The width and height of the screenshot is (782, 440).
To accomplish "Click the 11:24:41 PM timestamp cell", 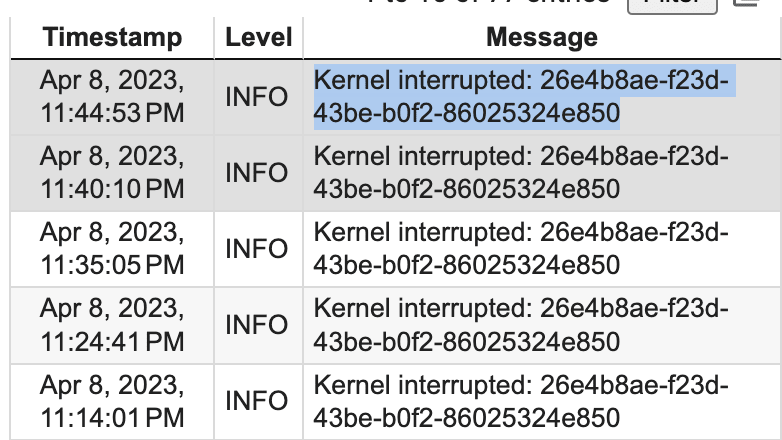I will pyautogui.click(x=112, y=325).
